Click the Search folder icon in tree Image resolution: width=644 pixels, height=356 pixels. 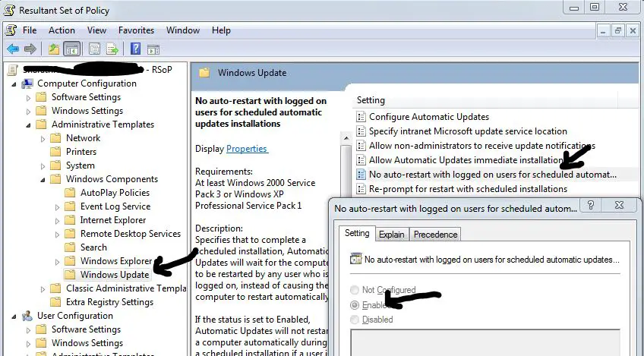click(70, 247)
